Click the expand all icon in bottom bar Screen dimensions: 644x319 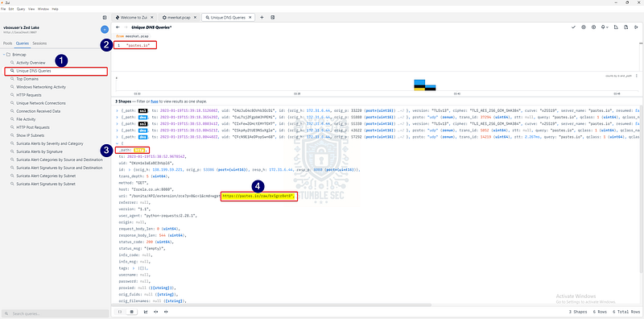155,312
